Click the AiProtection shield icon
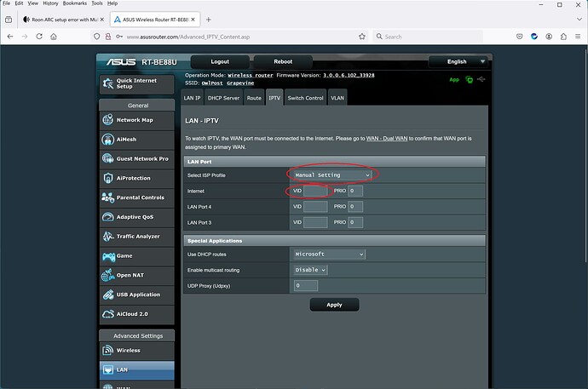The image size is (588, 389). (x=108, y=178)
